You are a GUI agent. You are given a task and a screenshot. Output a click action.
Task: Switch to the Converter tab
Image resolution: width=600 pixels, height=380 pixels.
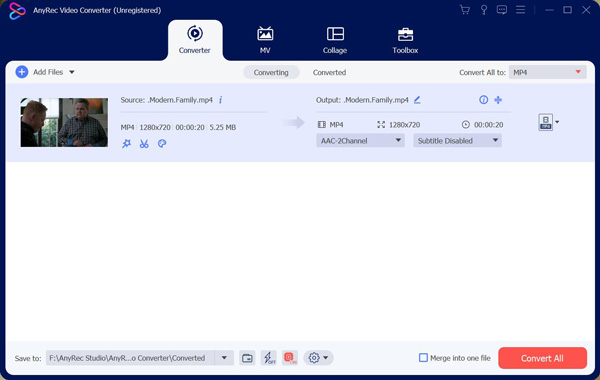point(195,40)
